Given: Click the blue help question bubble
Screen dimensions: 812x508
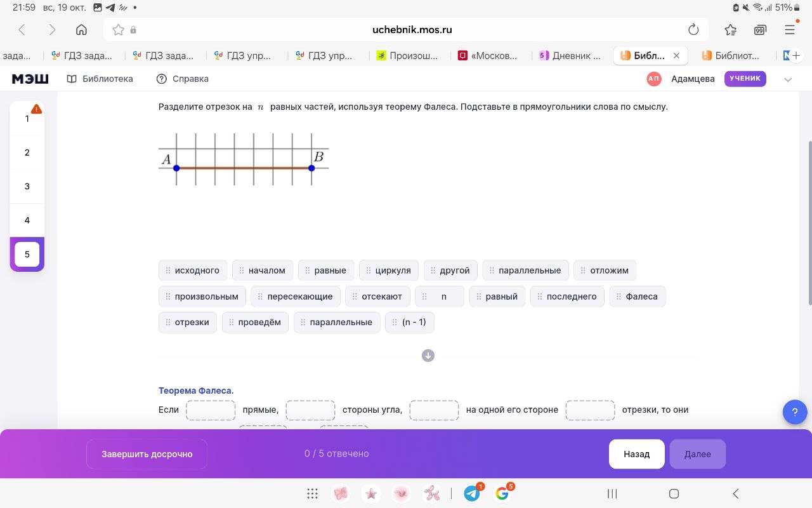Looking at the screenshot, I should (x=795, y=411).
